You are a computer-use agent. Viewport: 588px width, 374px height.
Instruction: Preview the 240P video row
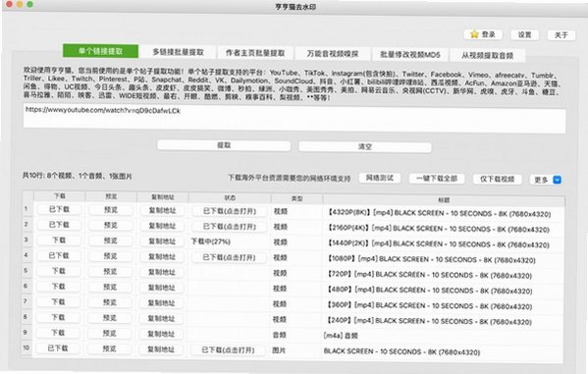coord(110,318)
